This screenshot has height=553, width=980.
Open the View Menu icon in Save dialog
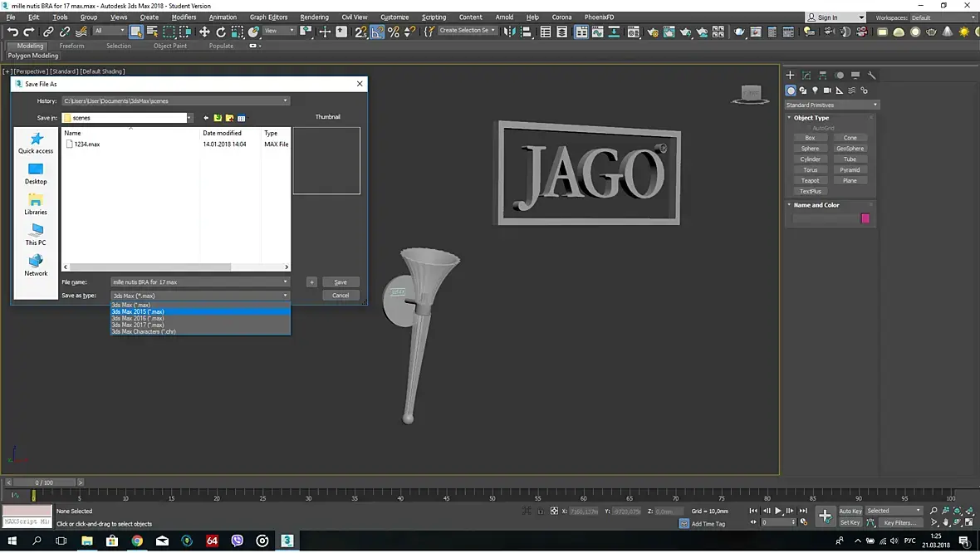click(x=242, y=117)
